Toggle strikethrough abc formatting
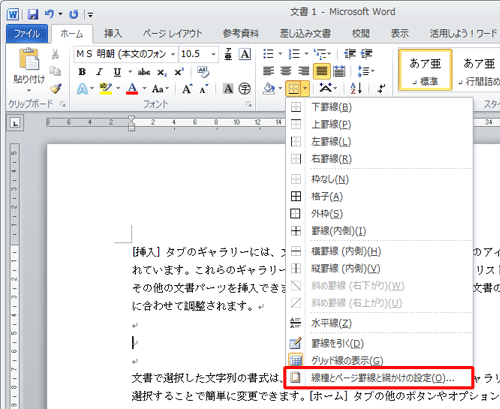Viewport: 500px width, 409px height. (x=144, y=72)
